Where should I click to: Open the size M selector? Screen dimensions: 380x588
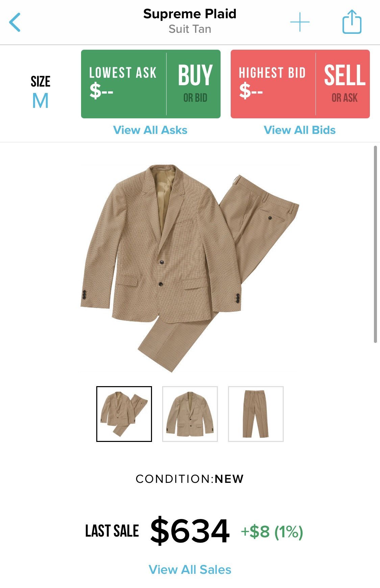41,101
